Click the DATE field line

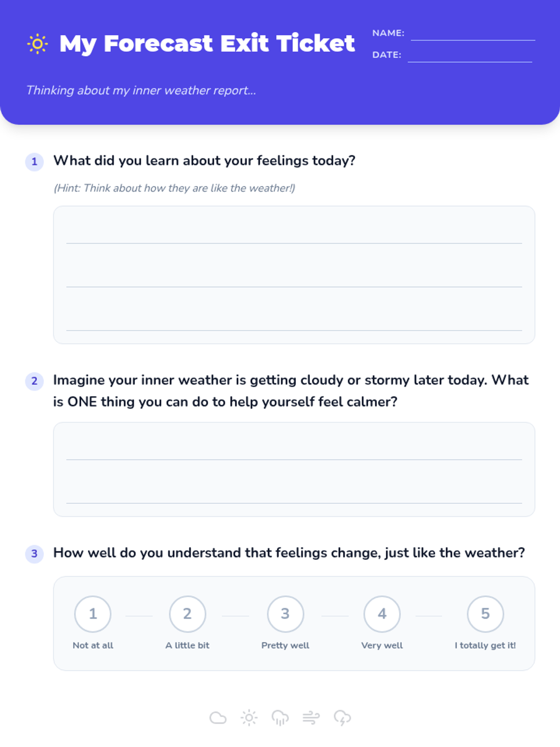point(469,57)
